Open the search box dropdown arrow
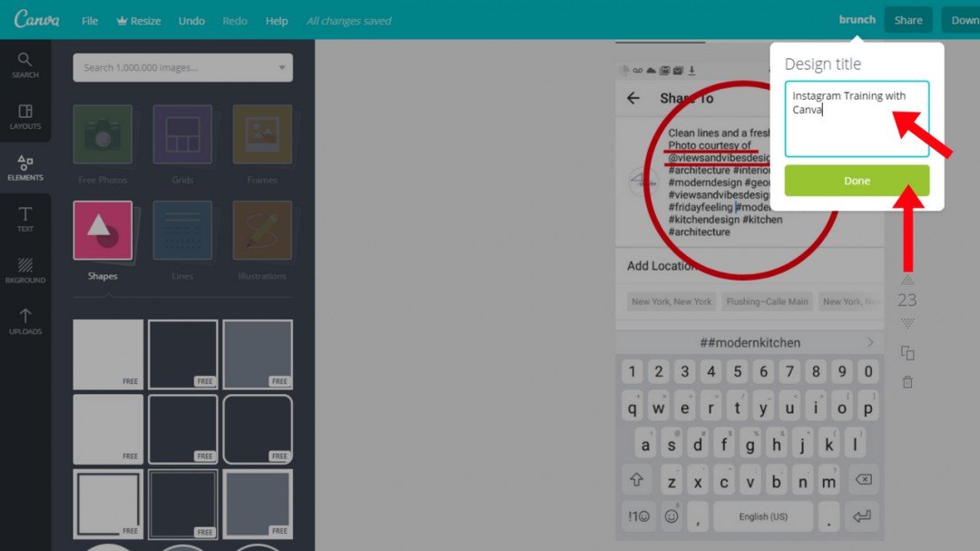Screen dimensions: 980x551 click(282, 67)
